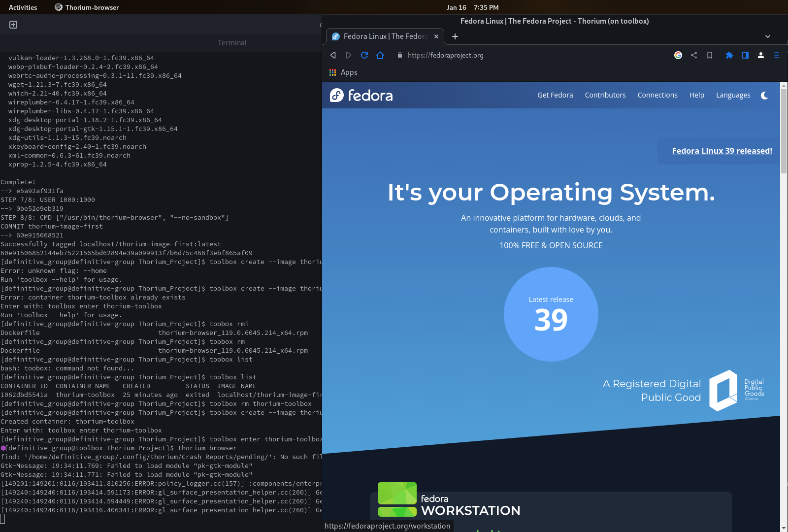Toggle the browser side panel
The height and width of the screenshot is (532, 788).
point(745,55)
